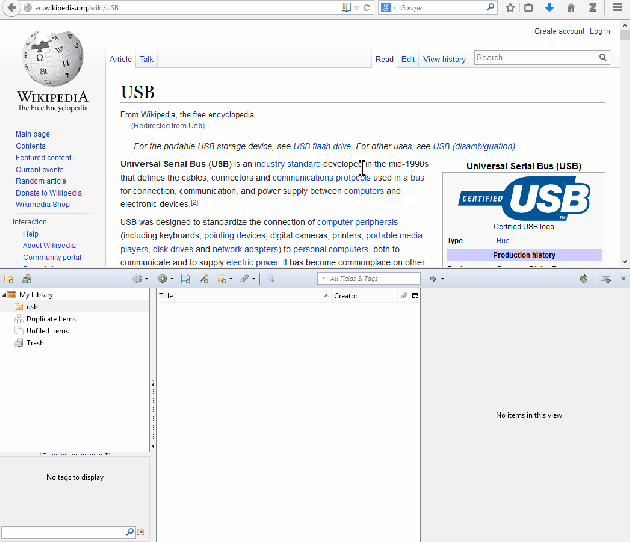
Task: Toggle Zotero pane with the Z icon
Action: click(x=592, y=8)
